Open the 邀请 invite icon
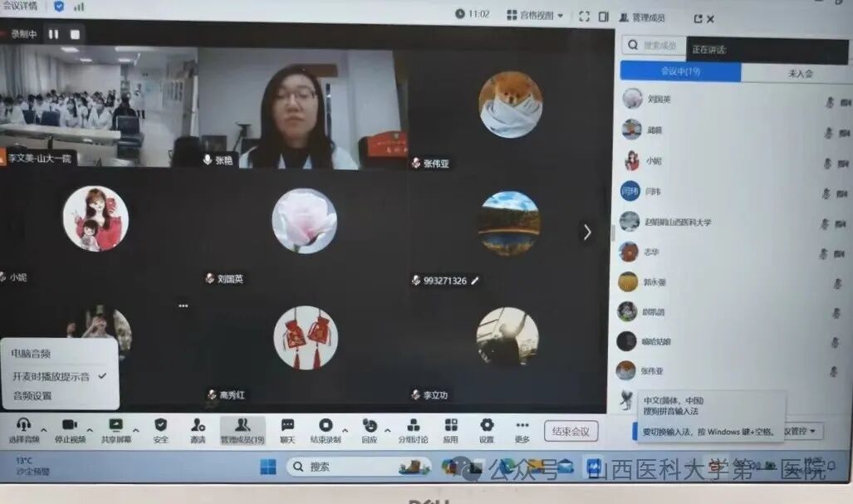The image size is (853, 504). [x=198, y=424]
